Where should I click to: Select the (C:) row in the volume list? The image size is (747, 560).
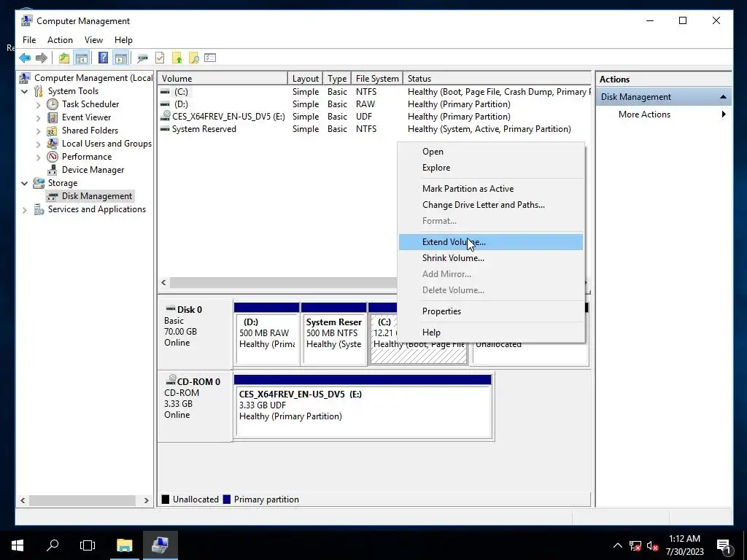(x=374, y=92)
